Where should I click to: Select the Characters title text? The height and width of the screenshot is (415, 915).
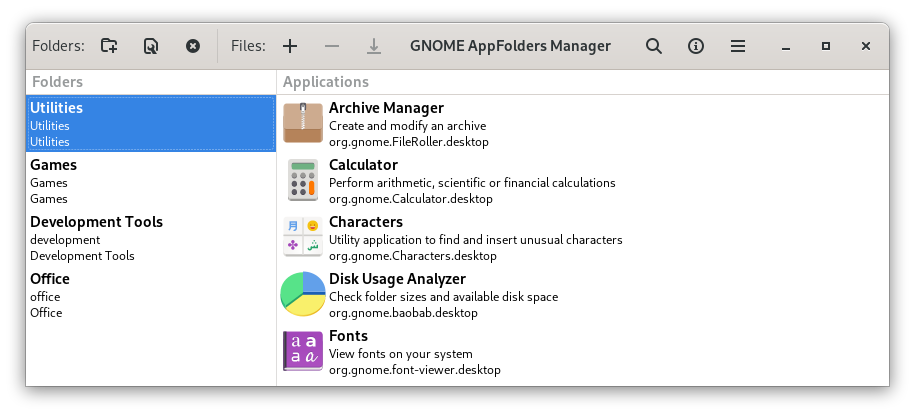(366, 222)
